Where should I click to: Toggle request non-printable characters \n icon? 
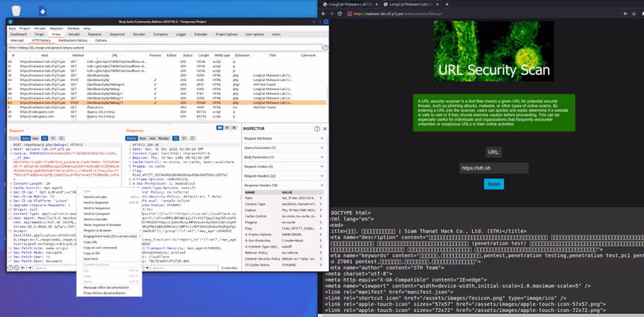53,138
